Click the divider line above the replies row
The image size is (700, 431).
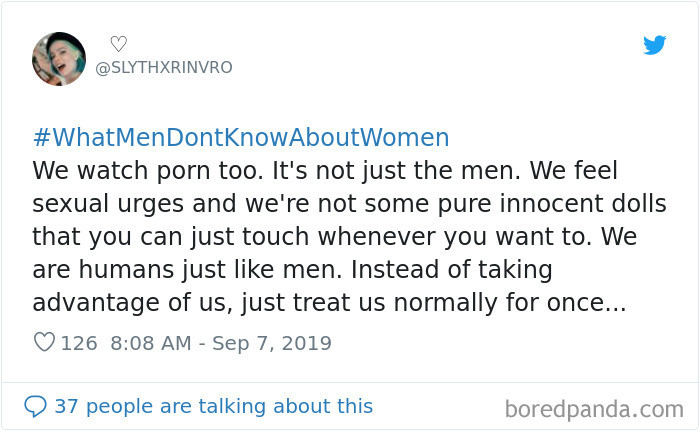pos(350,381)
